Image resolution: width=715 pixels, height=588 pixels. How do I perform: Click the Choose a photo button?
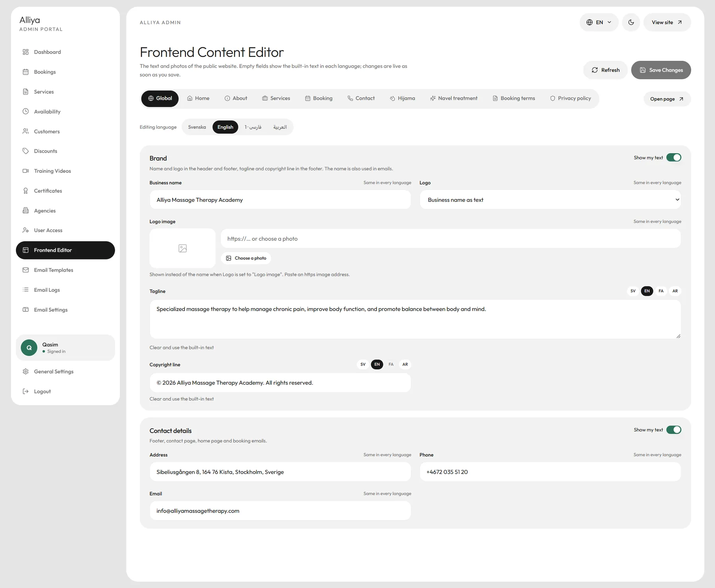[x=246, y=258]
